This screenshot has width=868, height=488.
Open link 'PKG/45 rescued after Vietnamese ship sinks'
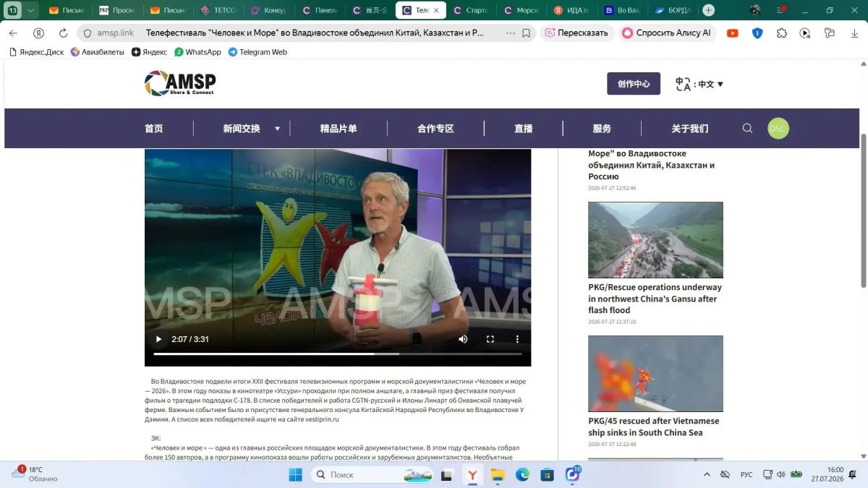tap(654, 427)
